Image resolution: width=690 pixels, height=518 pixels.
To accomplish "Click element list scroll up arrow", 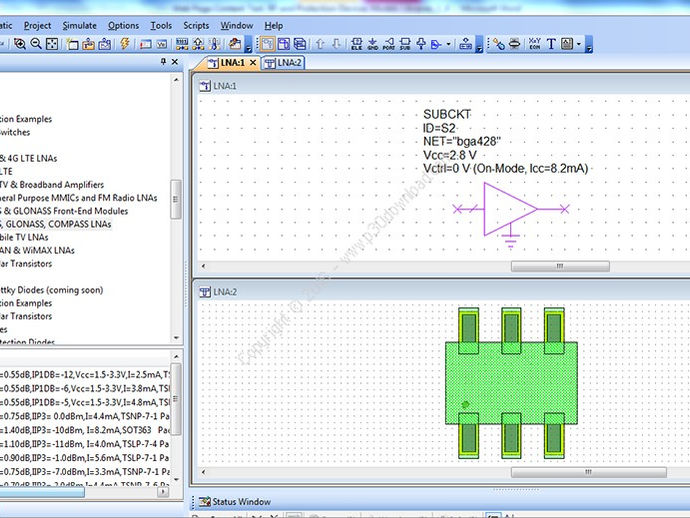I will (x=176, y=356).
